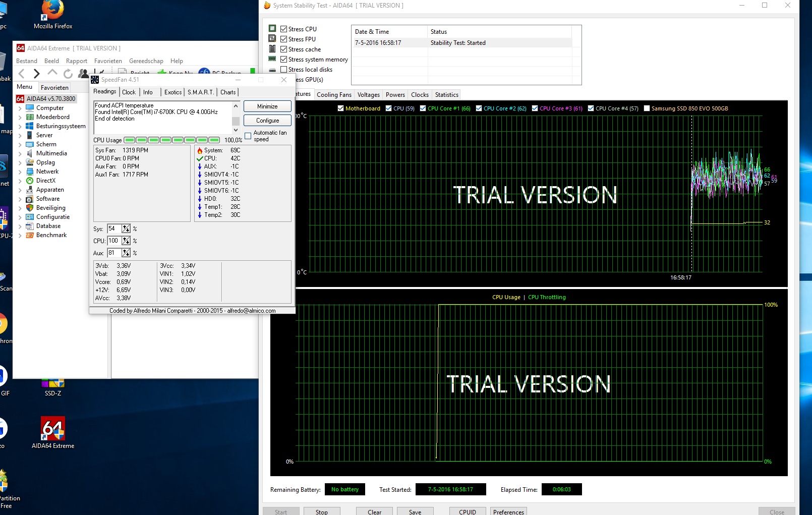The height and width of the screenshot is (515, 812).
Task: Select the Benchmark icon in sidebar
Action: 30,235
